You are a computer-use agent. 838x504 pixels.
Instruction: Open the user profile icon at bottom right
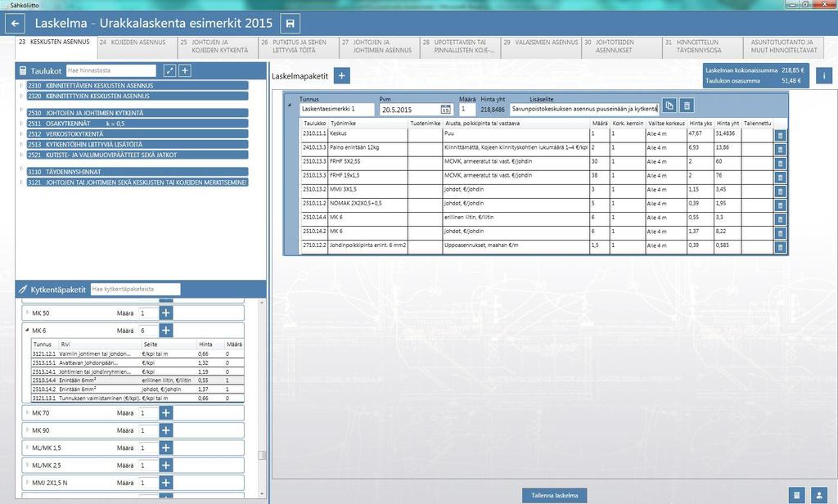[818, 495]
